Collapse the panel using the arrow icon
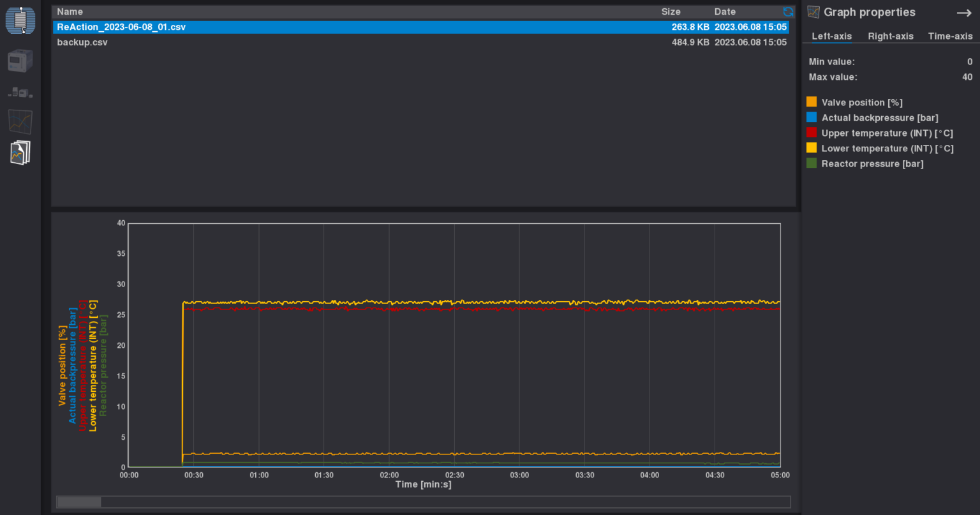 963,11
